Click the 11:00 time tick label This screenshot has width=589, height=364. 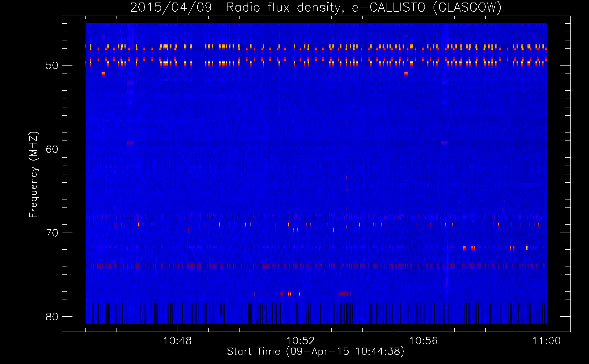[546, 341]
